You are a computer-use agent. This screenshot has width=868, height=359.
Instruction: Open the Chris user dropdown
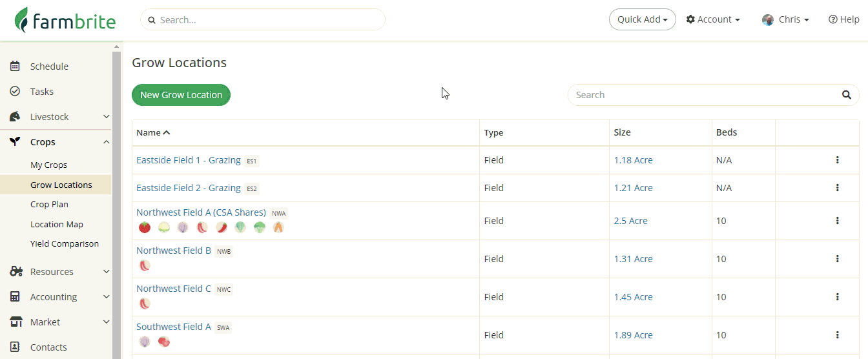785,19
